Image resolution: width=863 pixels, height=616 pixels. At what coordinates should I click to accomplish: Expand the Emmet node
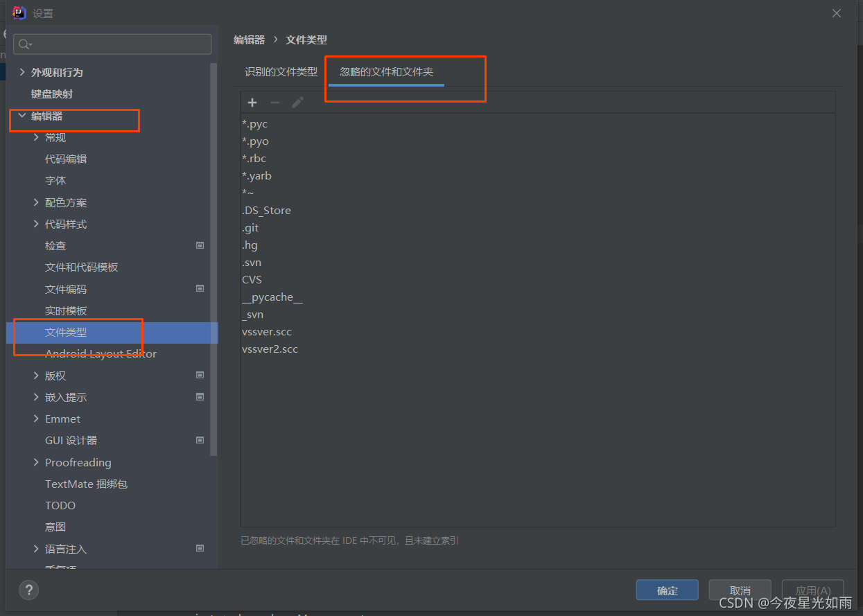(36, 419)
